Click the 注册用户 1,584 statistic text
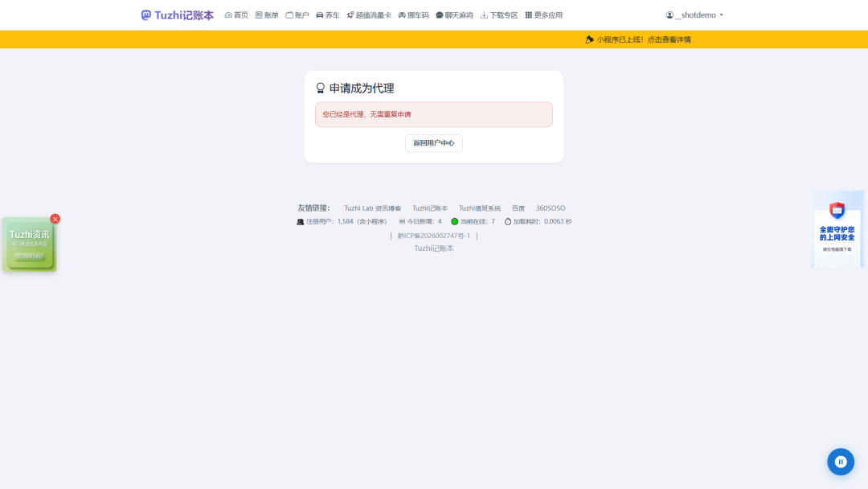The height and width of the screenshot is (489, 868). 346,221
